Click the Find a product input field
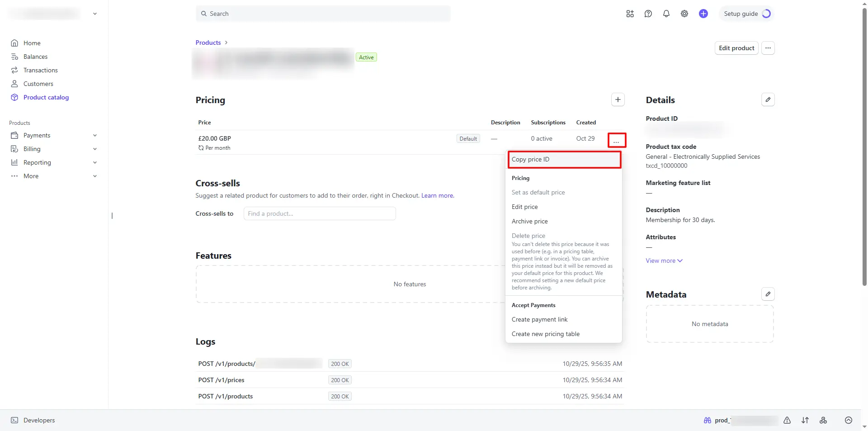The width and height of the screenshot is (868, 431). click(319, 213)
